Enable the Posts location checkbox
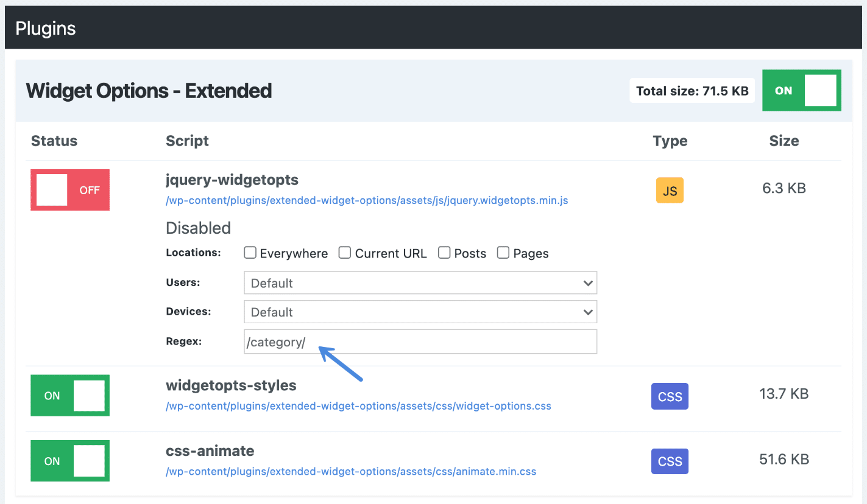Screen dimensions: 867x504 (444, 252)
